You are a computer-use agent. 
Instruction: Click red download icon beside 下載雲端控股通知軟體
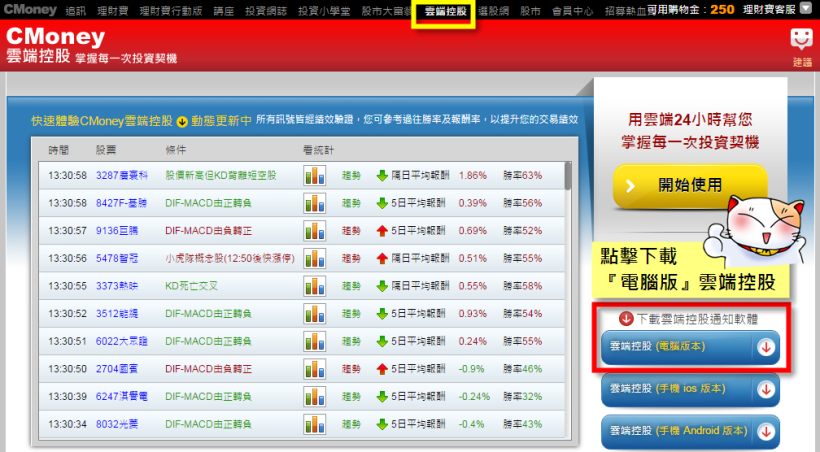(626, 319)
